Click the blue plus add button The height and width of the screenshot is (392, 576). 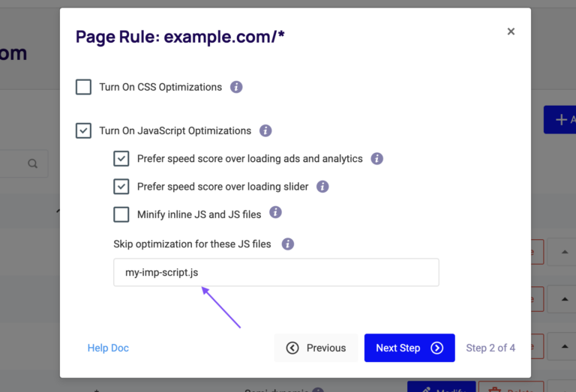(x=561, y=120)
